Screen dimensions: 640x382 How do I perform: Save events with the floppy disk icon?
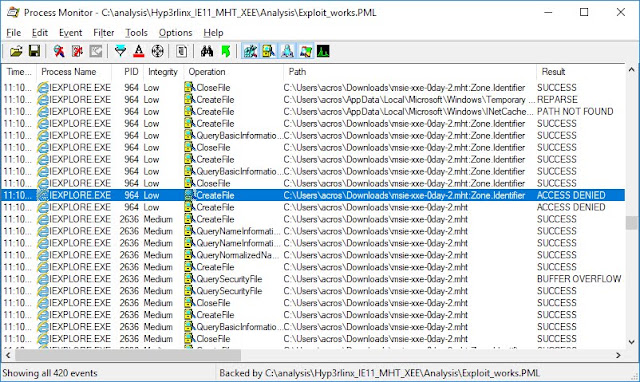coord(34,51)
